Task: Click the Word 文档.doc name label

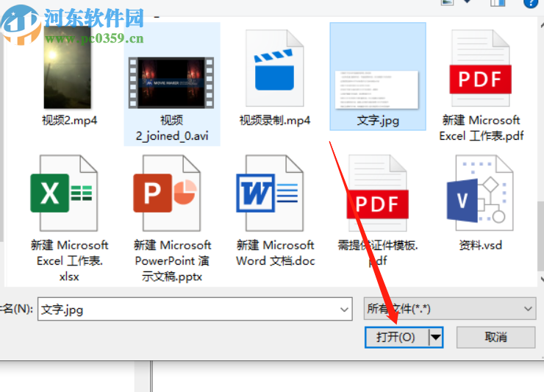Action: pyautogui.click(x=276, y=253)
